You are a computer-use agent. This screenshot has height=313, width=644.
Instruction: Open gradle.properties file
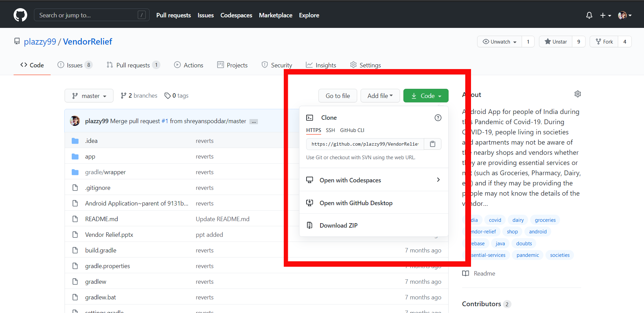coord(107,266)
